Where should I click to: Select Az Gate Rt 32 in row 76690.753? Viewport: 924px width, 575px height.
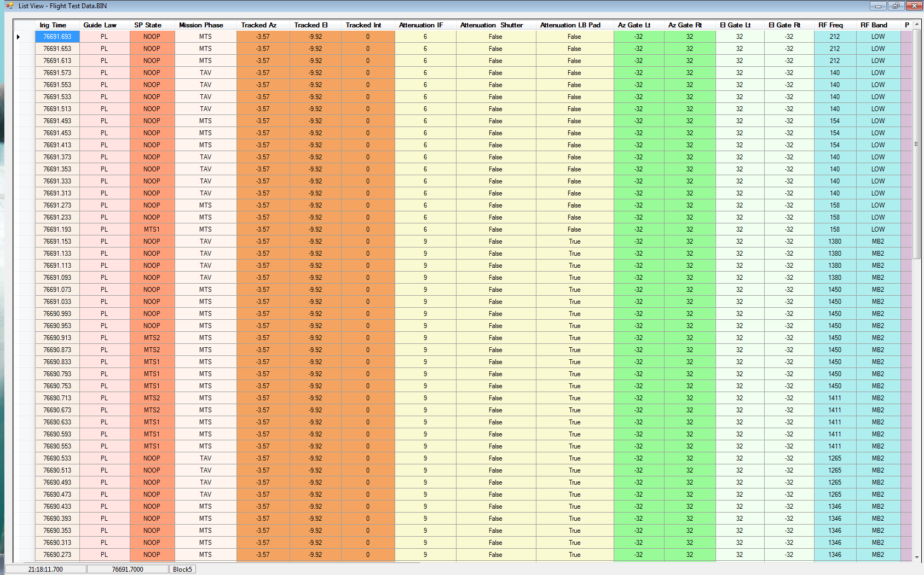click(x=690, y=386)
